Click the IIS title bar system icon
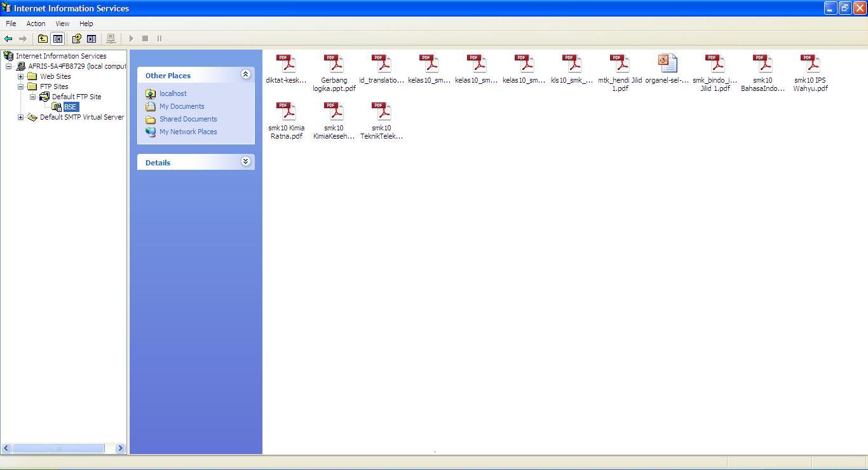 6,8
